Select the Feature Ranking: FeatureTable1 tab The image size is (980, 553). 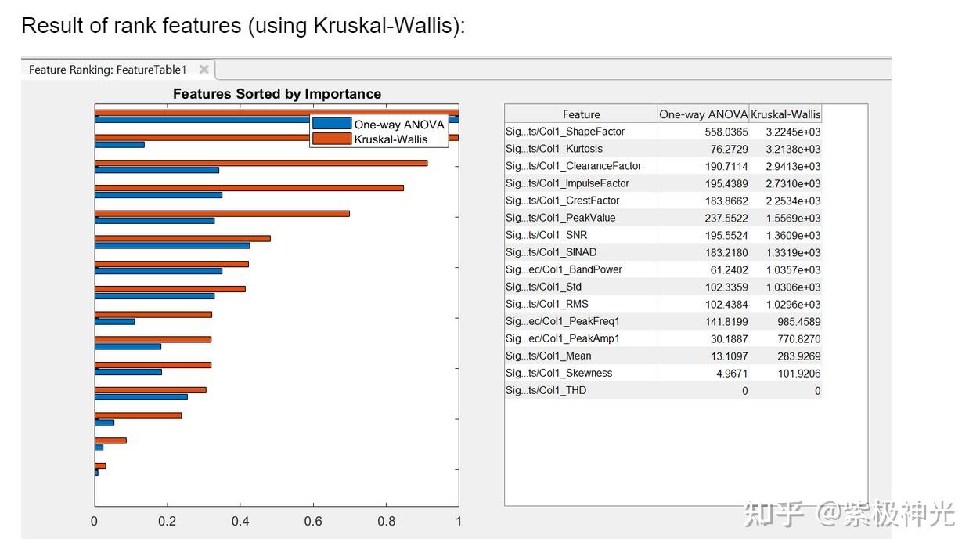(107, 70)
